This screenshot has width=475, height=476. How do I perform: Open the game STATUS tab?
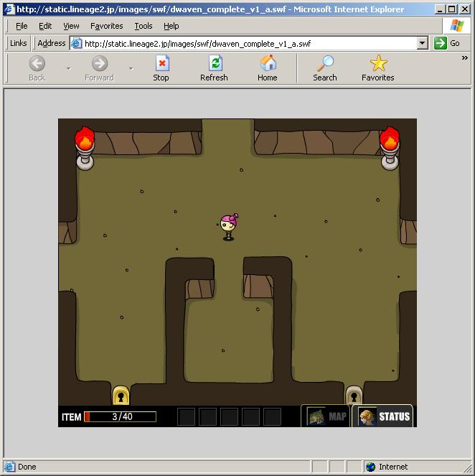(x=382, y=416)
